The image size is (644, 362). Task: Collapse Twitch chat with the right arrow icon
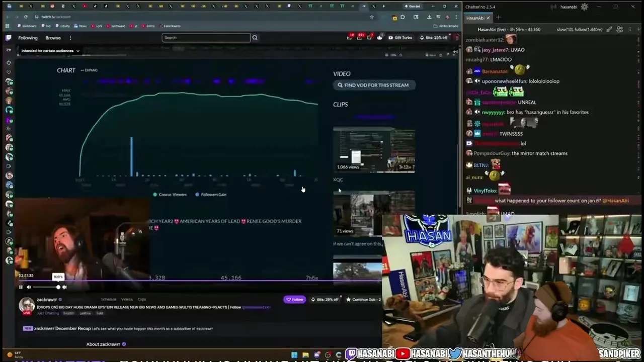coord(455,52)
